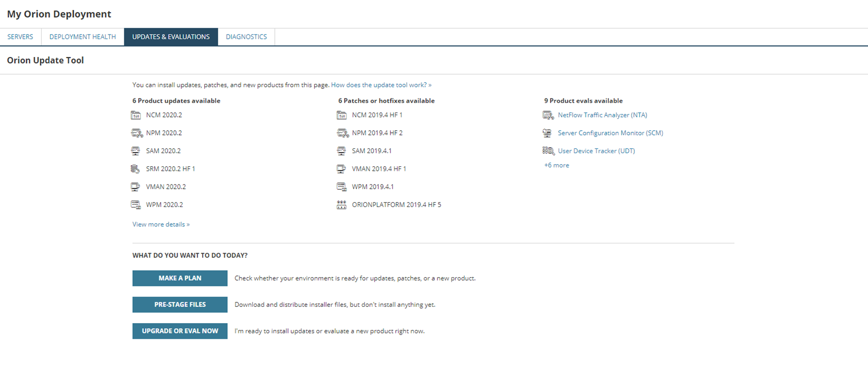Click Upgrade or Eval Now button
Image resolution: width=868 pixels, height=367 pixels.
point(180,331)
